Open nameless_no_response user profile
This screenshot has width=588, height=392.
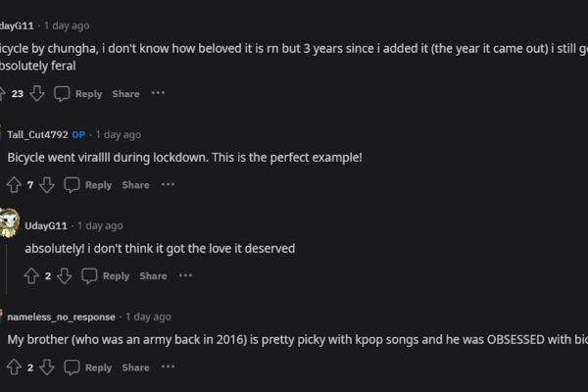tap(61, 317)
